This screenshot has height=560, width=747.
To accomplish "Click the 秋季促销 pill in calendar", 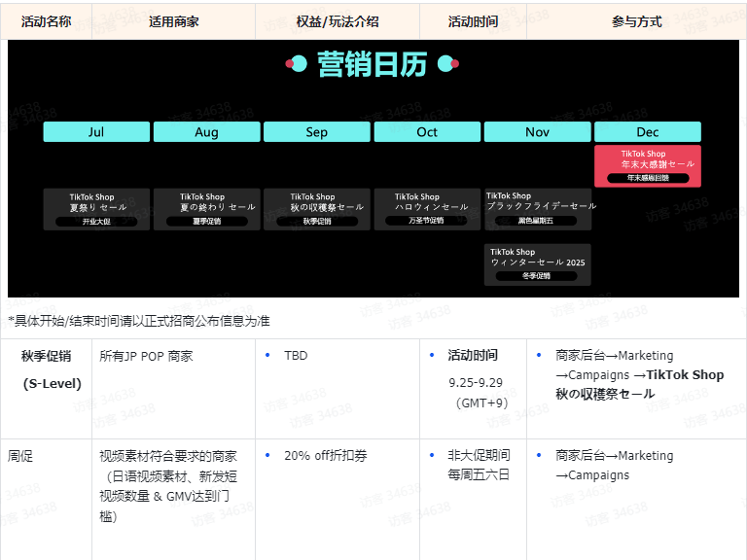I will pyautogui.click(x=317, y=222).
